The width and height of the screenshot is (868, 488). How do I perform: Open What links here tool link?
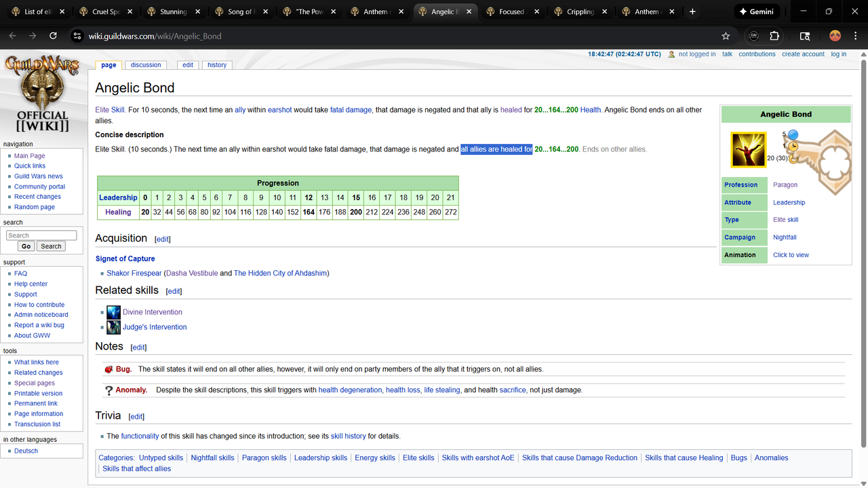(x=37, y=362)
